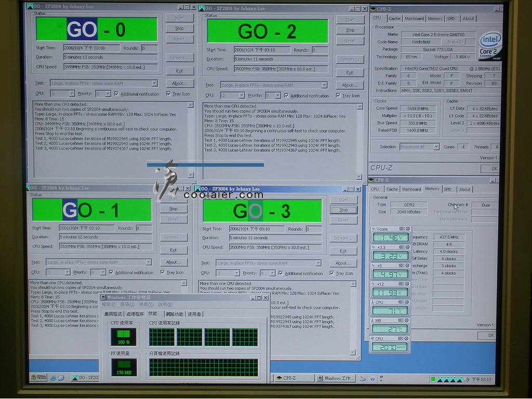Click the up arrow of GO-2 log scrollbar

(360, 107)
